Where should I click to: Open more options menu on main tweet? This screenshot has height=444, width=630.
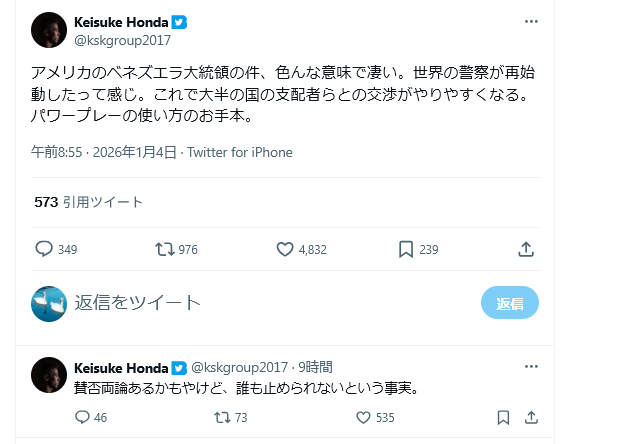531,21
